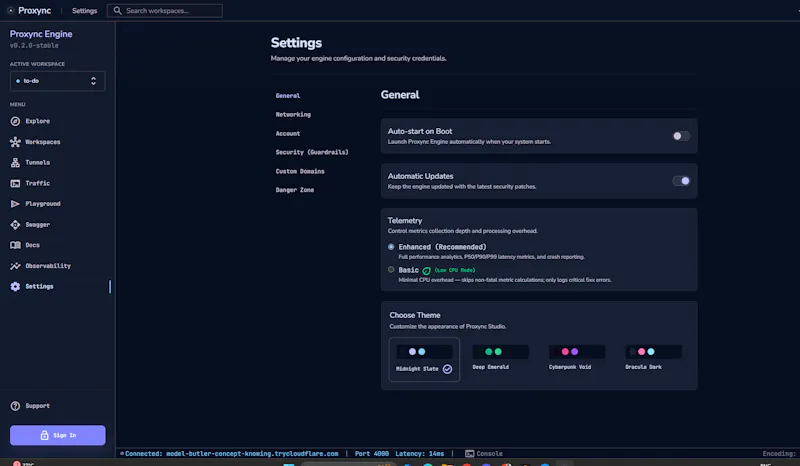
Task: Choose the Dracula Dark theme
Action: 654,358
